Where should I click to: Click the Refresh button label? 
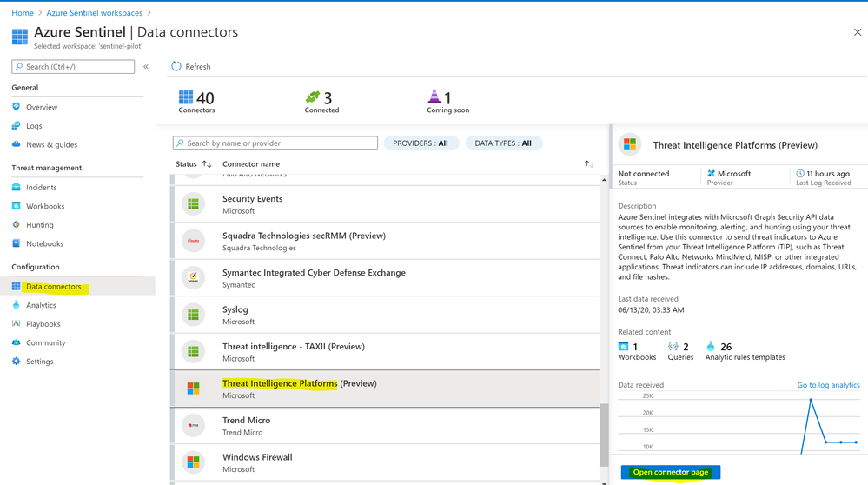[x=197, y=66]
